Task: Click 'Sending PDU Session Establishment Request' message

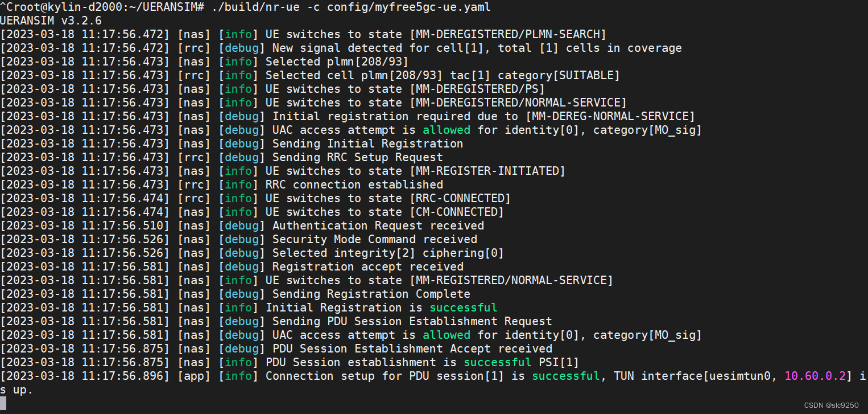Action: 412,321
